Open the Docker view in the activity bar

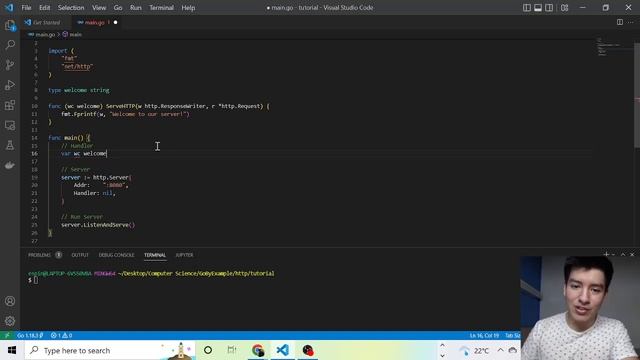tap(10, 165)
